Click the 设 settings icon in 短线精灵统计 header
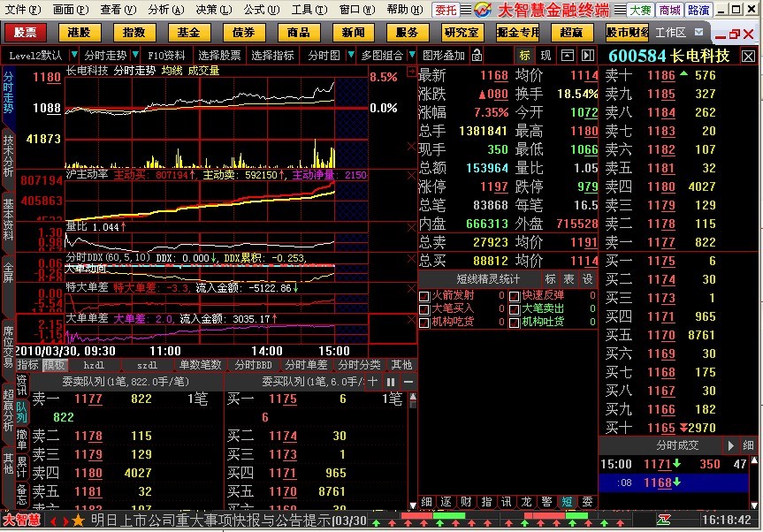The width and height of the screenshot is (763, 532). click(588, 279)
